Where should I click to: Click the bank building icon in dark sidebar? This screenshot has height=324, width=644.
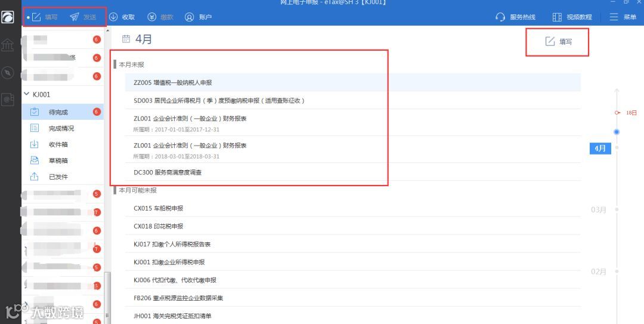(x=7, y=45)
